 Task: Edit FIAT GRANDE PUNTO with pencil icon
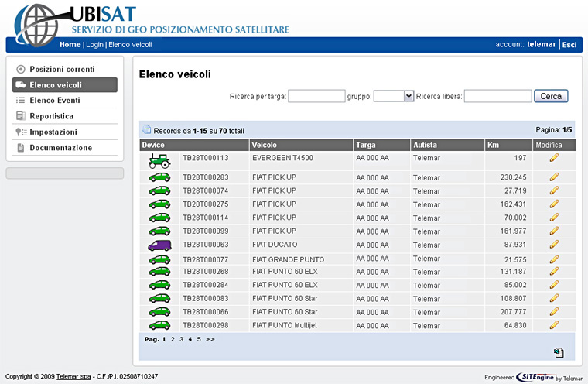coord(554,259)
